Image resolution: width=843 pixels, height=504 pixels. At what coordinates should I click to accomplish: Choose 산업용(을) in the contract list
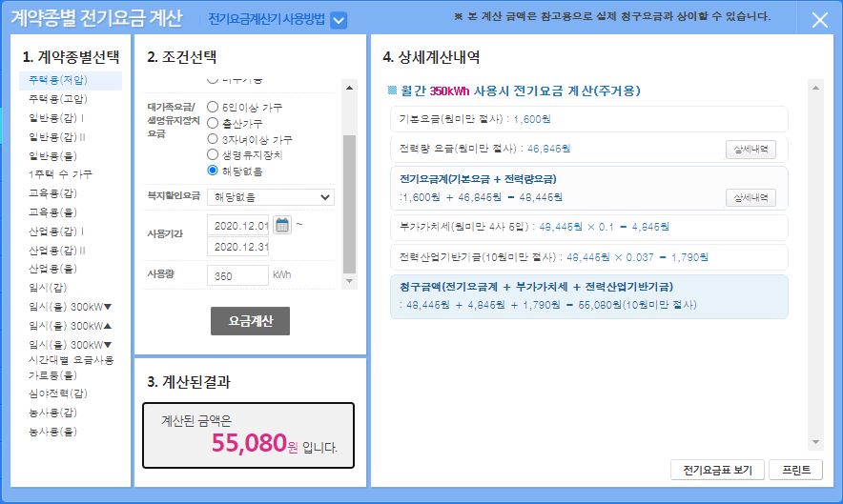pos(52,269)
